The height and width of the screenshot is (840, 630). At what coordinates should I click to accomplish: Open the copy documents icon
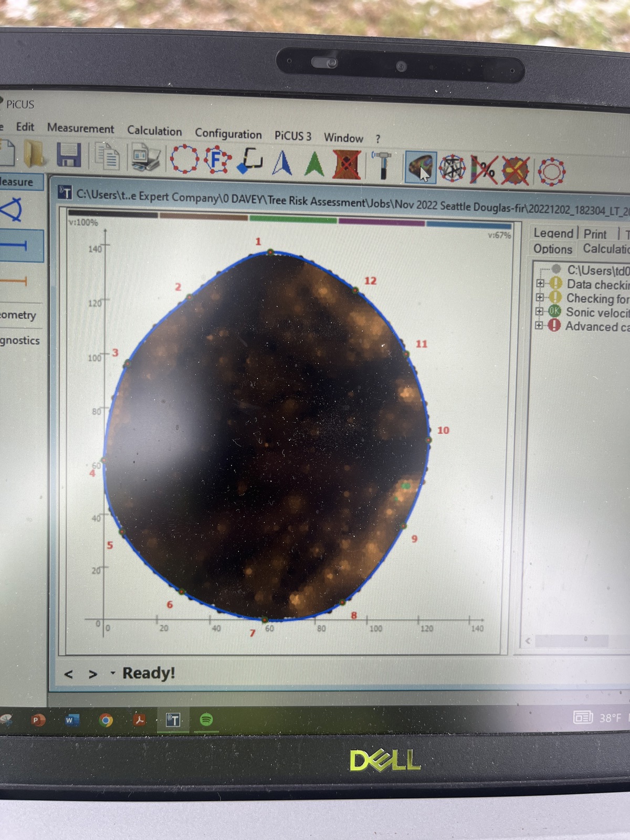point(108,156)
